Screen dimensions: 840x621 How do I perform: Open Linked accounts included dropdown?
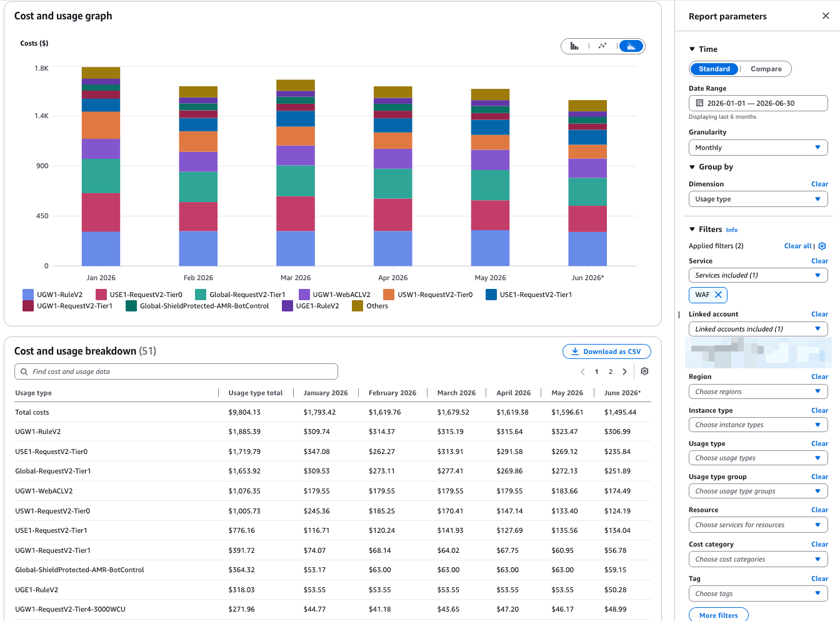[x=758, y=329]
